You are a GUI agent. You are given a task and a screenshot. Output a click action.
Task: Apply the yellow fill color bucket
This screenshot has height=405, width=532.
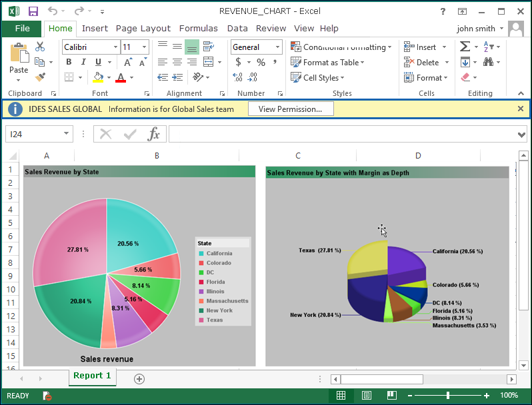98,77
